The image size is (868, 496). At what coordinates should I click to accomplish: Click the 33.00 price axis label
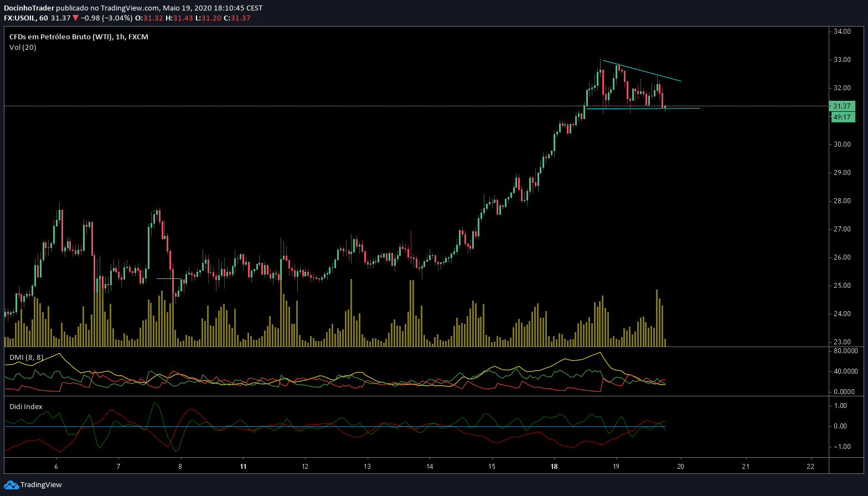(842, 60)
